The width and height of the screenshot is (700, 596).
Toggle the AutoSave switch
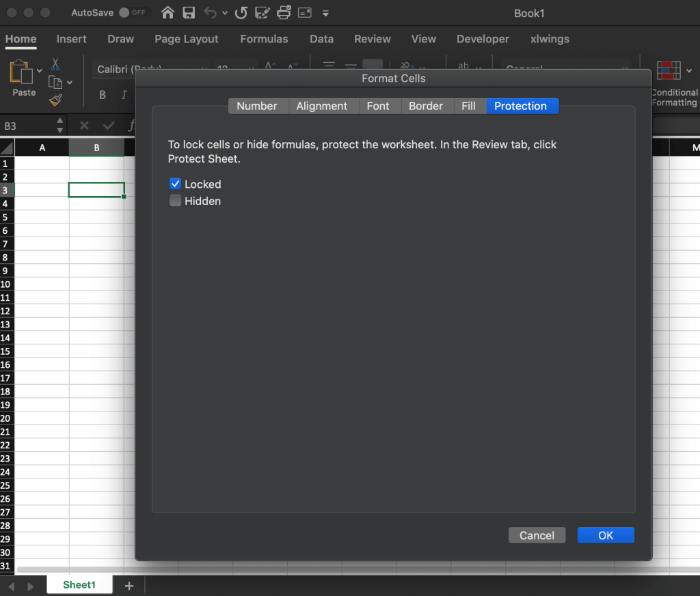click(133, 13)
